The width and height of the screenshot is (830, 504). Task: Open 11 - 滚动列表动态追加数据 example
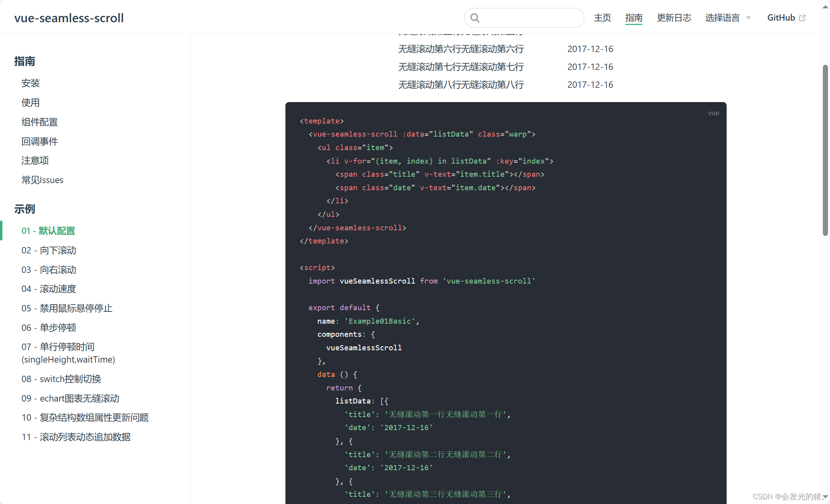pyautogui.click(x=76, y=437)
